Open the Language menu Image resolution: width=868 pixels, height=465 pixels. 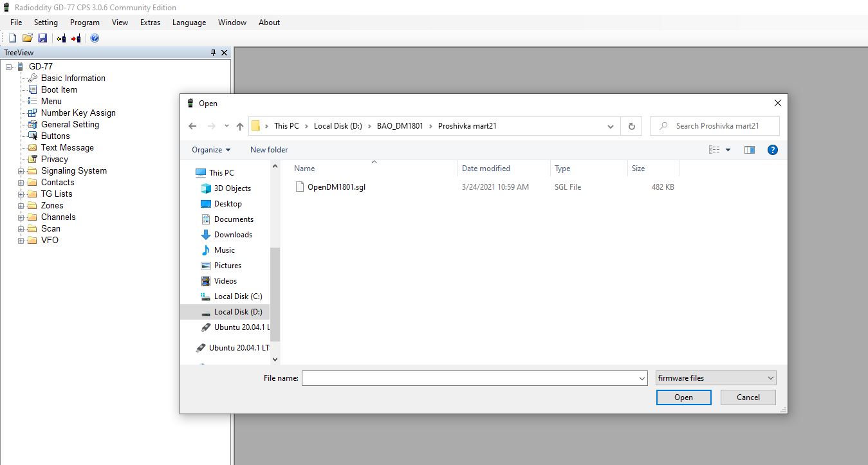(189, 23)
